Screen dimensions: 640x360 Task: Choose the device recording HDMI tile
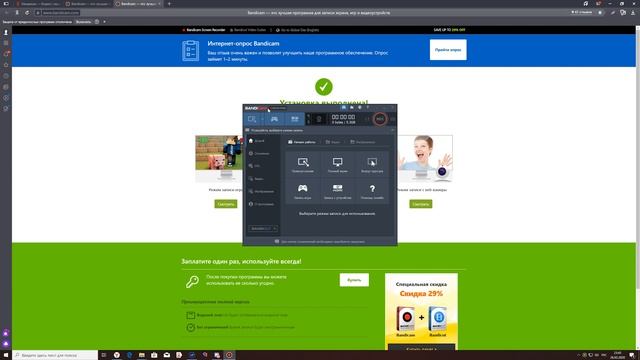[x=338, y=191]
